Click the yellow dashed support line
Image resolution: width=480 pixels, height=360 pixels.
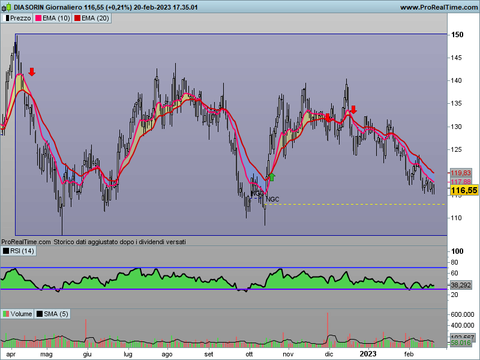pos(357,204)
